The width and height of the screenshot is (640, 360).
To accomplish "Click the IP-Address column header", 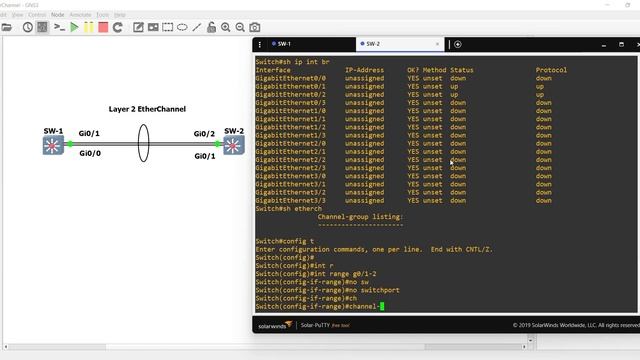I will click(x=364, y=70).
